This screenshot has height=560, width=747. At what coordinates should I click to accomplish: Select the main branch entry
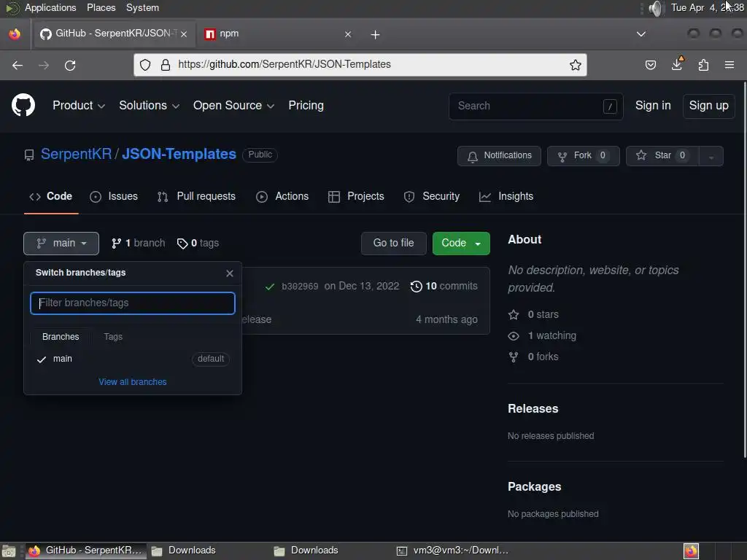point(133,359)
